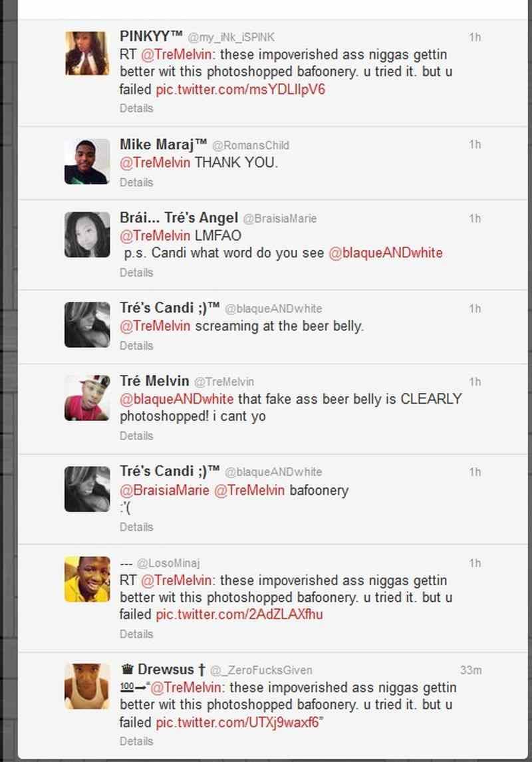Click the @_ZeroFucksGiven handle
The width and height of the screenshot is (532, 762).
pyautogui.click(x=261, y=671)
